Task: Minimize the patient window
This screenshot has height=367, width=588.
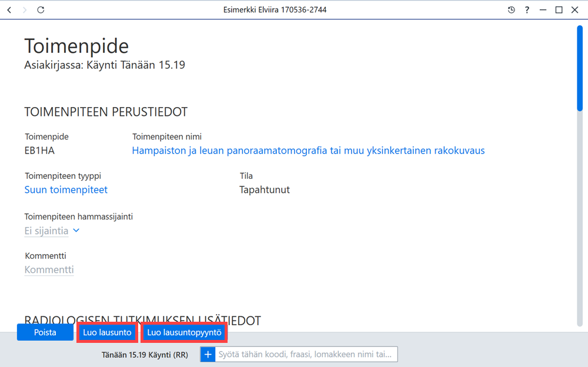Action: tap(543, 10)
